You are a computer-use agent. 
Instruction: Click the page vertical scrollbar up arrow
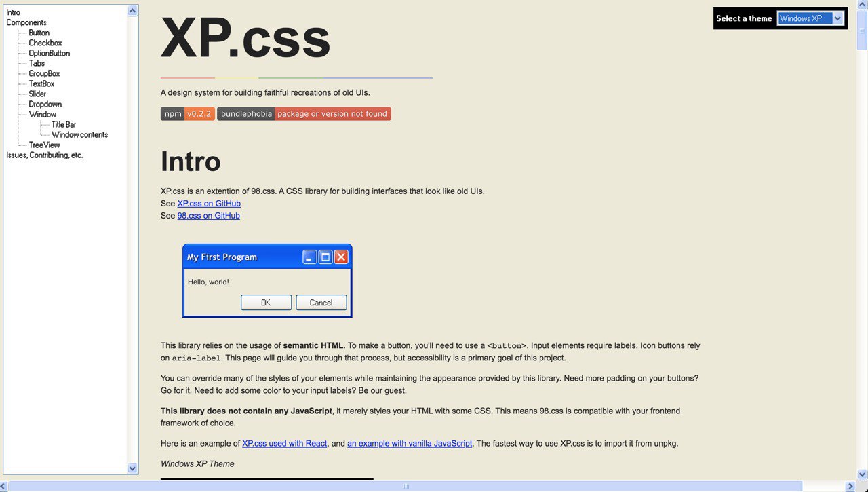click(x=862, y=5)
